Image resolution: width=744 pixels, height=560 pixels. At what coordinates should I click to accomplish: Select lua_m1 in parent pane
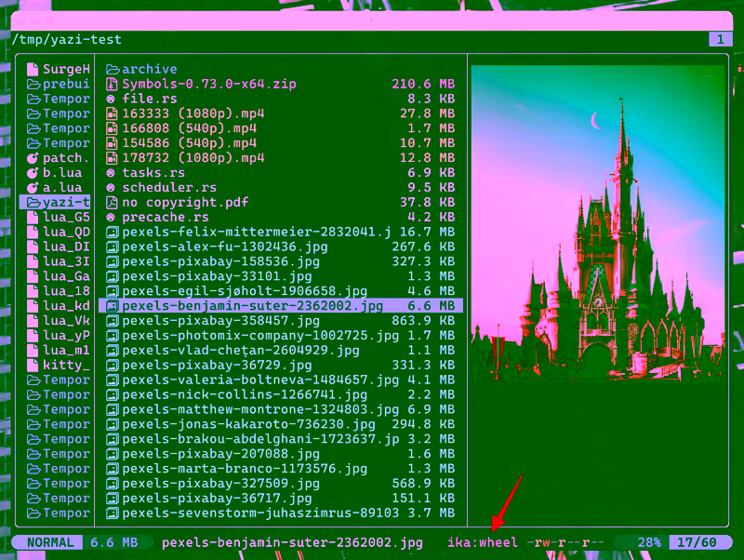(55, 351)
